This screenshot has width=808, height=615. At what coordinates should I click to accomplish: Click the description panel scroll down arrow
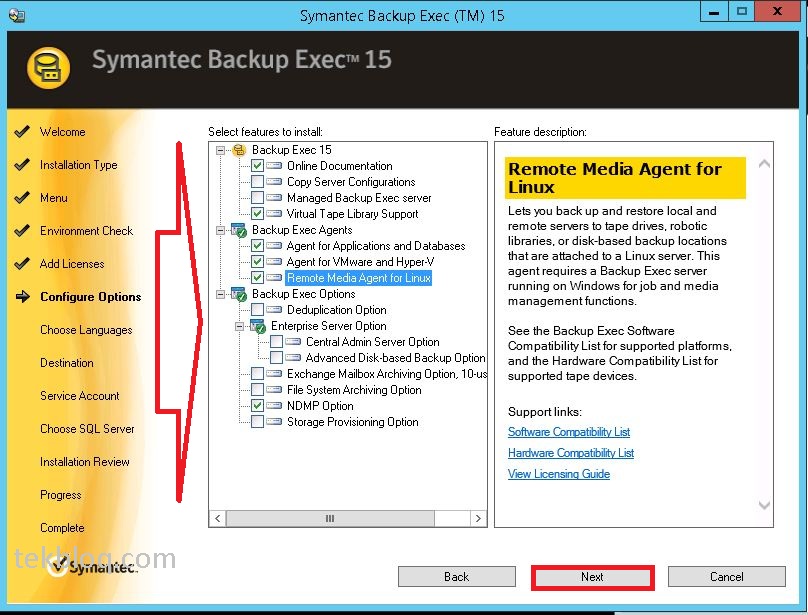tap(764, 505)
